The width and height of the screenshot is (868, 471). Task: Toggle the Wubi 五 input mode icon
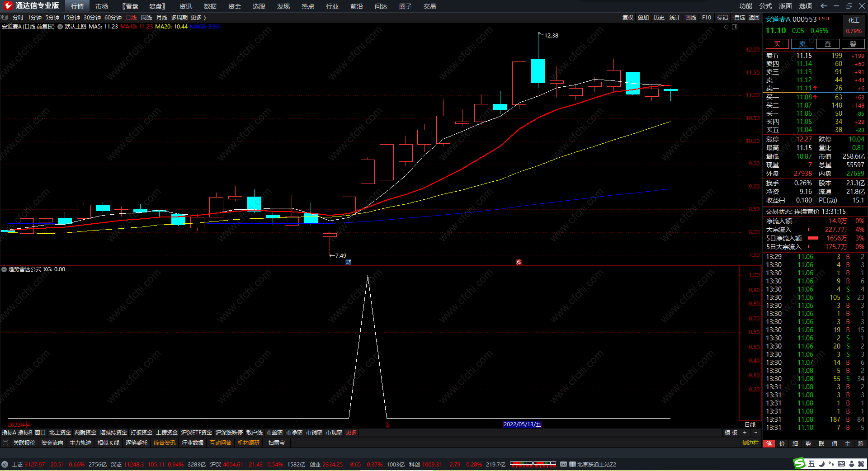811,464
